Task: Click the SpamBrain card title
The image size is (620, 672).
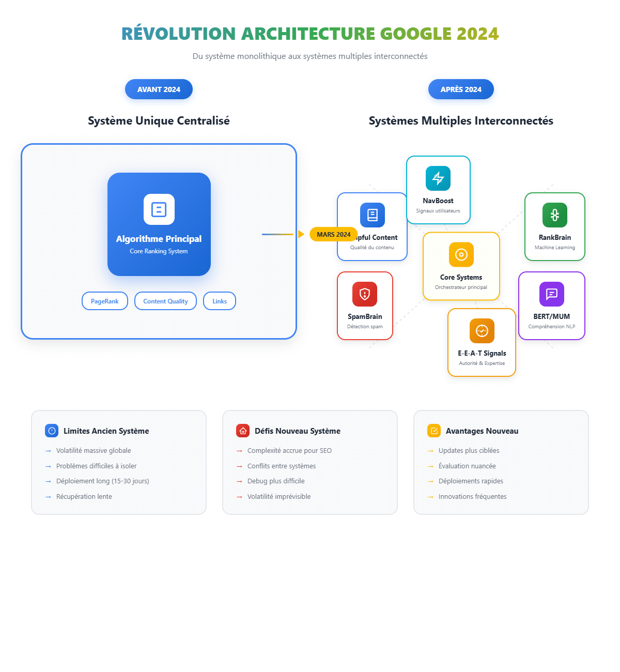Action: 365,316
